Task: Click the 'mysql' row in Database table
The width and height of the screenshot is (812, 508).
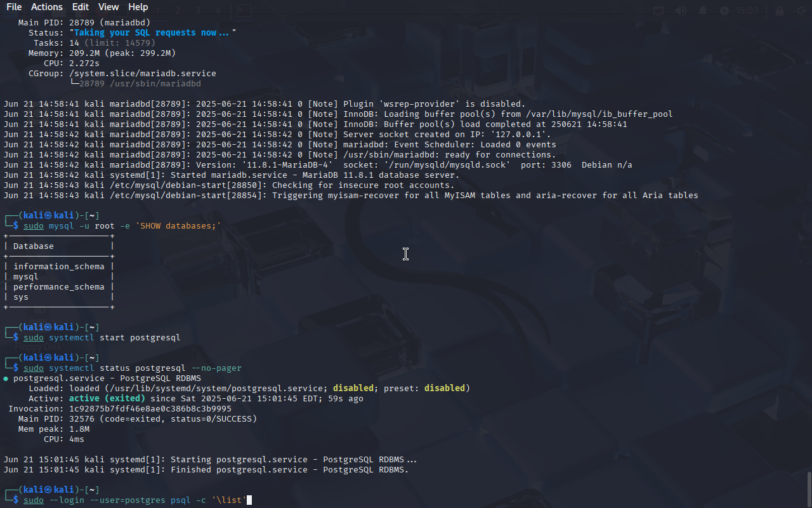Action: click(26, 276)
